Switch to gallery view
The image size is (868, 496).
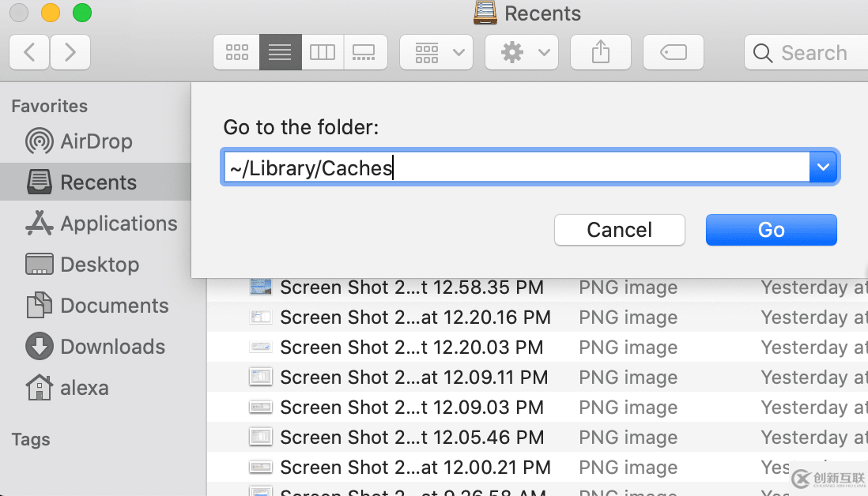click(x=365, y=52)
